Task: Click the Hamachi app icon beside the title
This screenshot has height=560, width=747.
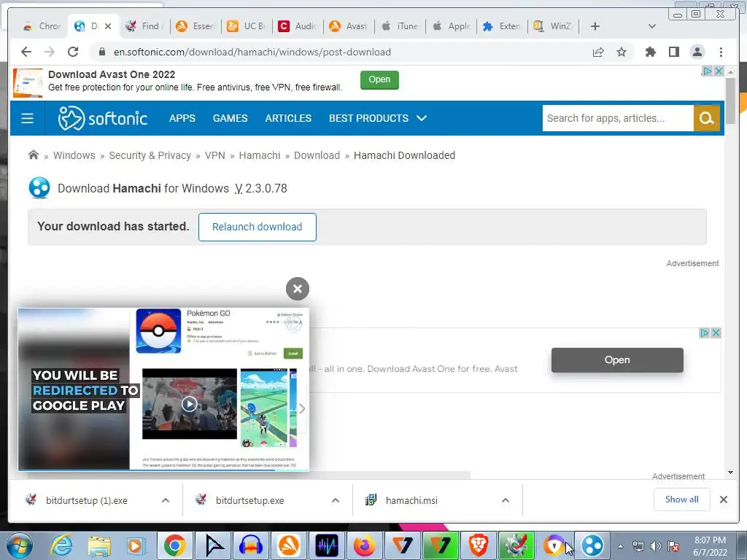Action: [x=39, y=187]
